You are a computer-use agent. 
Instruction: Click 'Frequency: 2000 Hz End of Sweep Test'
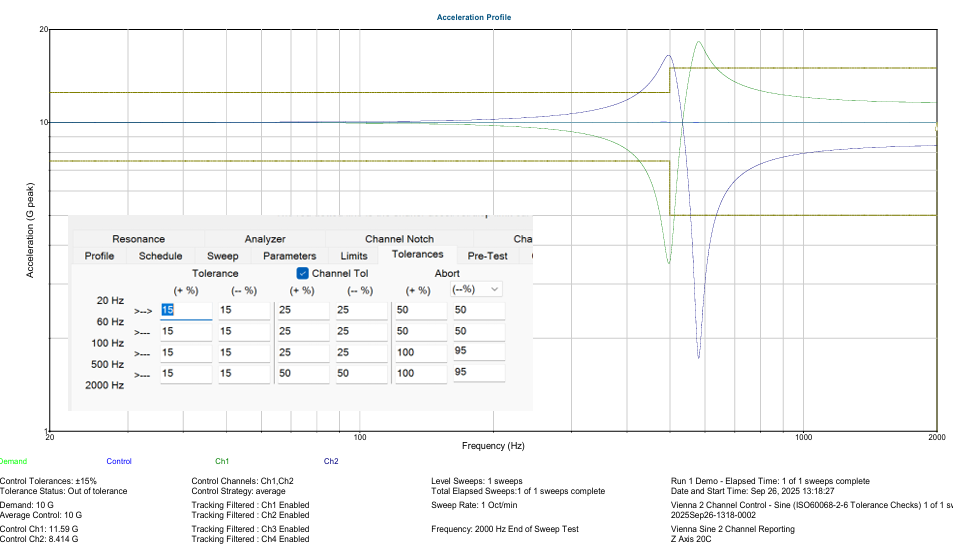[x=505, y=529]
